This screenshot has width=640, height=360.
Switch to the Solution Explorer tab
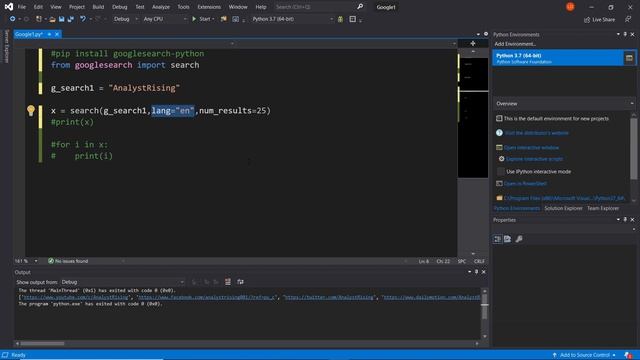[x=563, y=208]
